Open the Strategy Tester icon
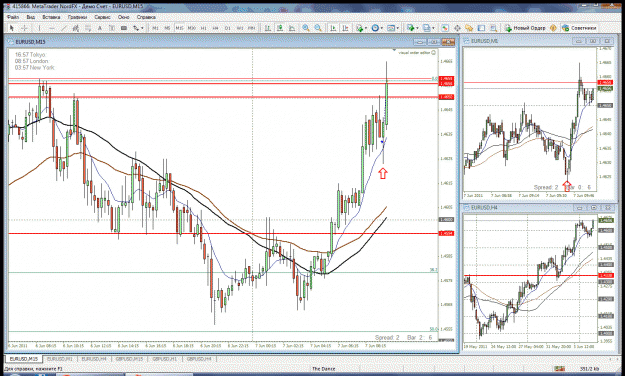Screen dimensions: 625x376 pyautogui.click(x=493, y=28)
